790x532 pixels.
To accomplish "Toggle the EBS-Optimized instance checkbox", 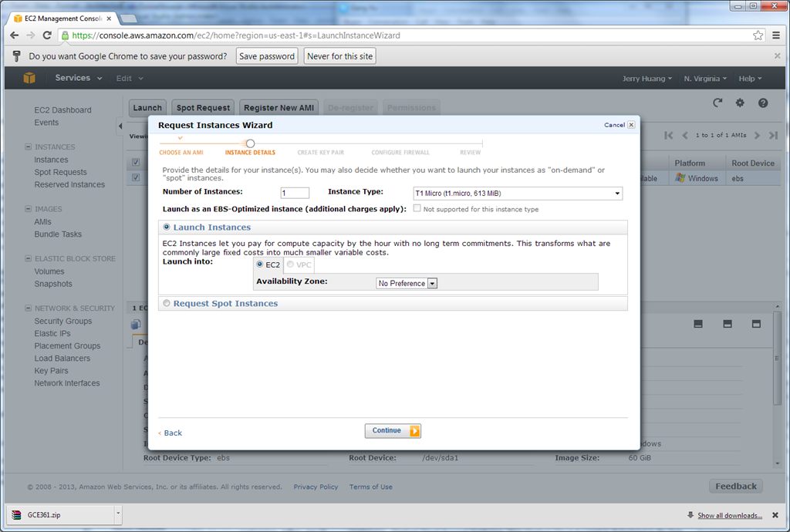I will pyautogui.click(x=417, y=208).
